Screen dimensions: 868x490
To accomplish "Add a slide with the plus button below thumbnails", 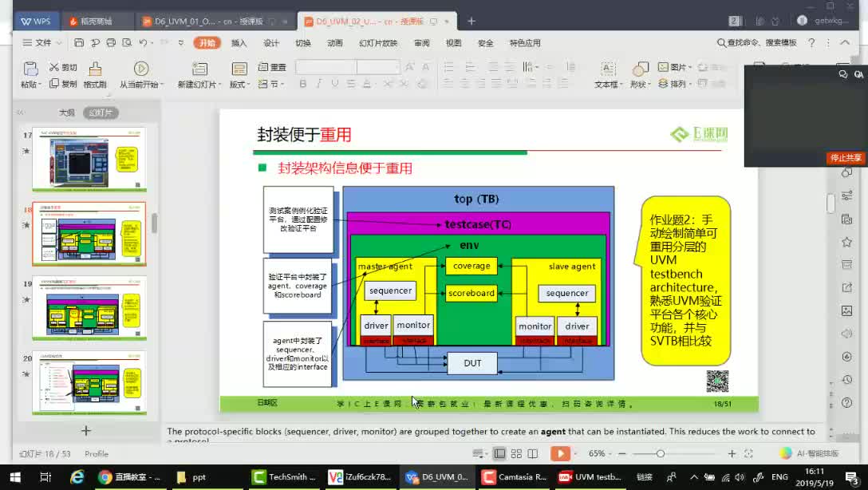I will 86,430.
